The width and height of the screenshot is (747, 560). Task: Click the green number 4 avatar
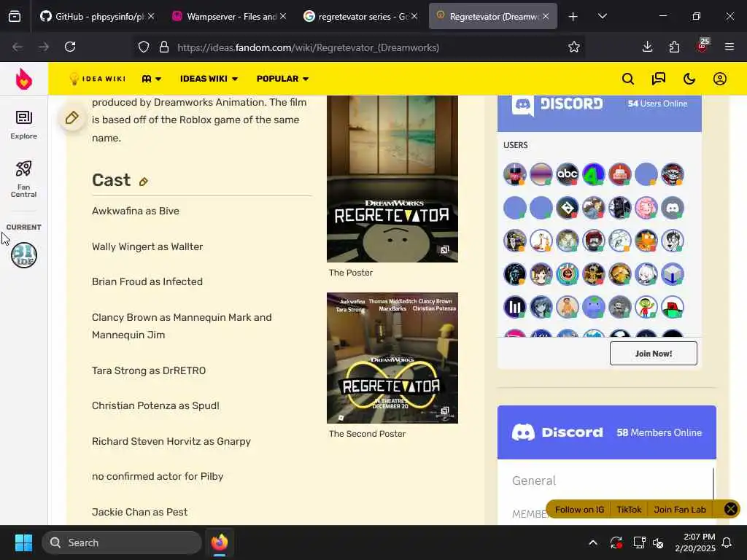click(x=594, y=174)
